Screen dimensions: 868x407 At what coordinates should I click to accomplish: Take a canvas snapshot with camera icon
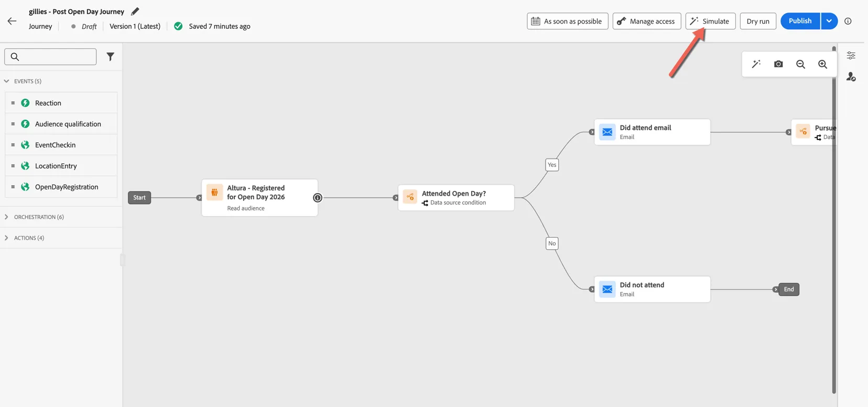(x=778, y=64)
